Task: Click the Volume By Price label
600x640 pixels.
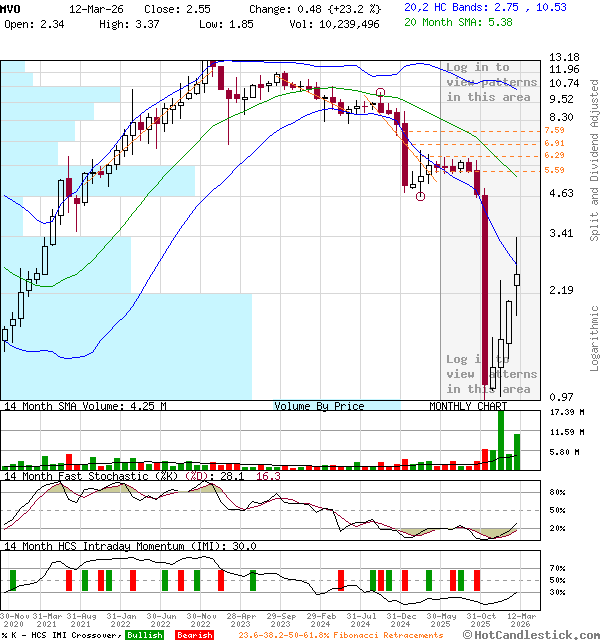Action: tap(319, 406)
